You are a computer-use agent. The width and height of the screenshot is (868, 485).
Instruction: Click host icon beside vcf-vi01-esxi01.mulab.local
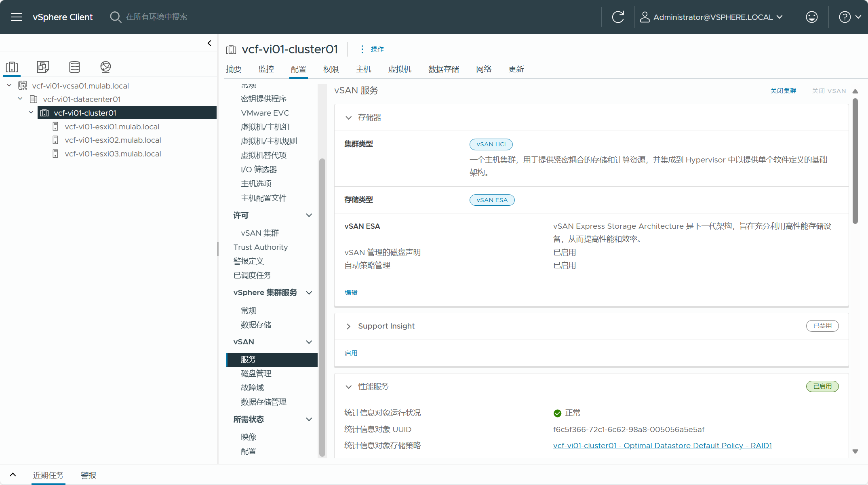(55, 127)
